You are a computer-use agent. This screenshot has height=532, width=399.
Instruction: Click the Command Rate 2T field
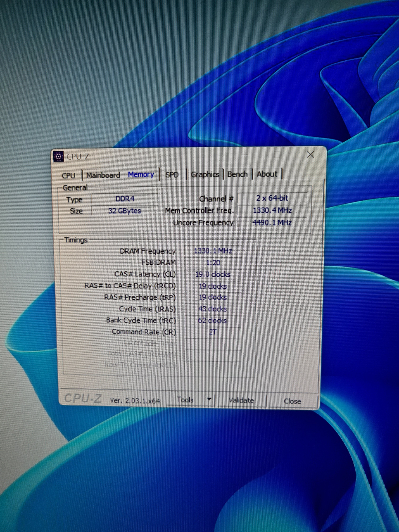[213, 332]
